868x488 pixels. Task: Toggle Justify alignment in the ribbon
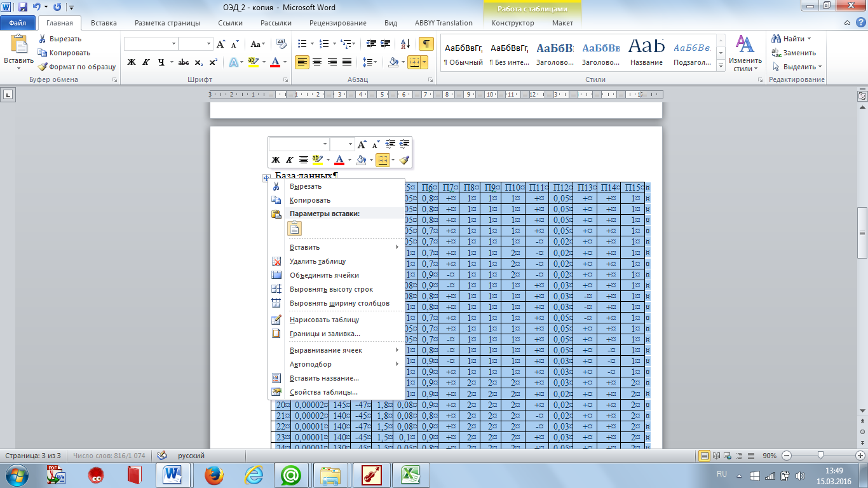(347, 62)
